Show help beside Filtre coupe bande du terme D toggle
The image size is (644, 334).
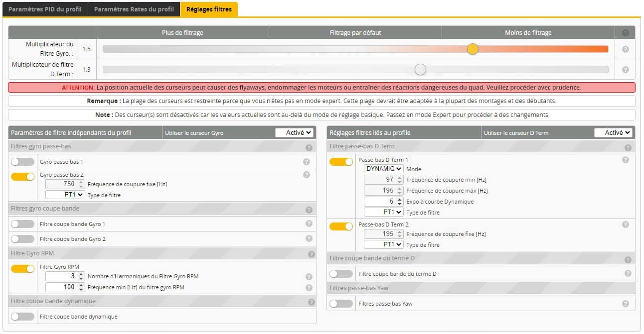628,273
